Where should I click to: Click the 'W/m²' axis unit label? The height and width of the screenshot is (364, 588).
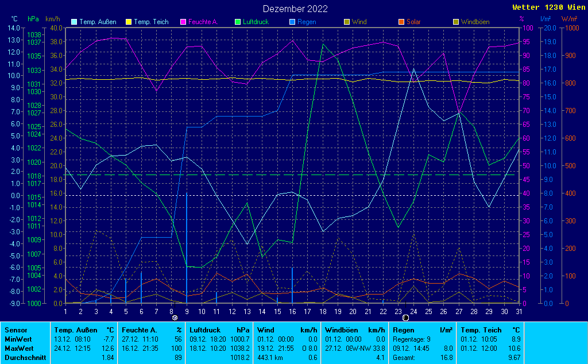point(569,19)
